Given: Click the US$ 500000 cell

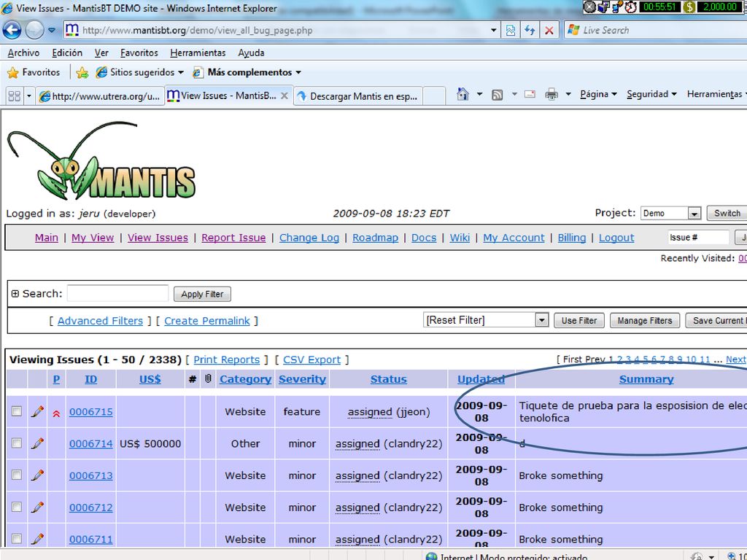Looking at the screenshot, I should pyautogui.click(x=150, y=443).
